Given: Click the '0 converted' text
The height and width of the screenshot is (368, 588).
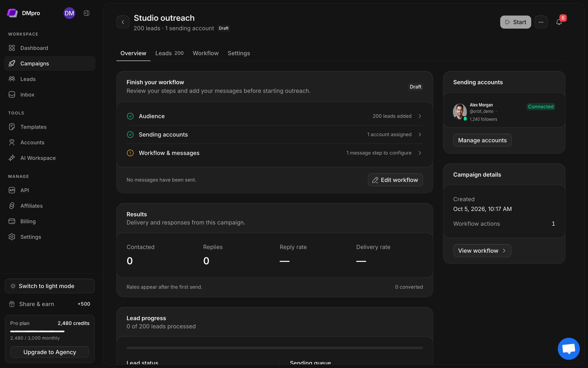Looking at the screenshot, I should tap(409, 287).
